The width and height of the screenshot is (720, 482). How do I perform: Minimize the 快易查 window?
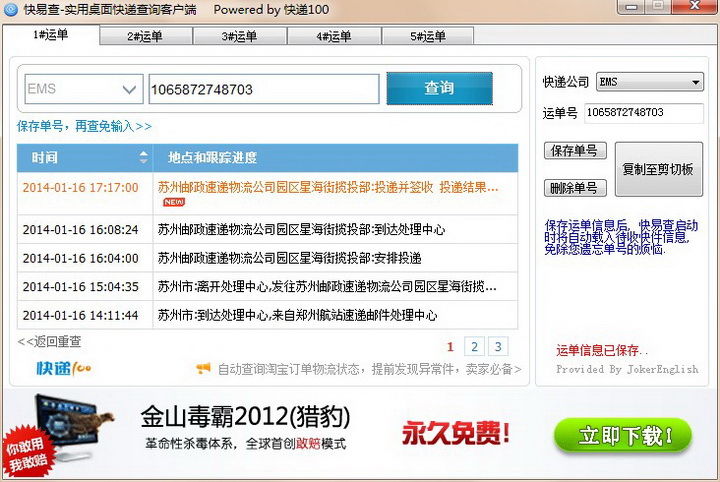coord(631,6)
